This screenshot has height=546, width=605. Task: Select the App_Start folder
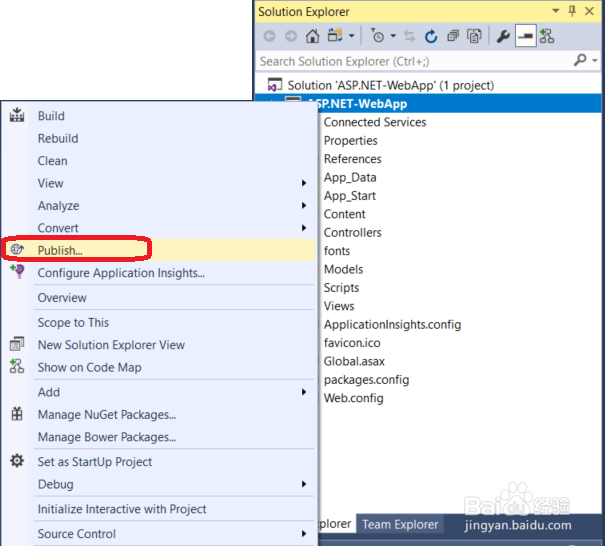(x=350, y=196)
